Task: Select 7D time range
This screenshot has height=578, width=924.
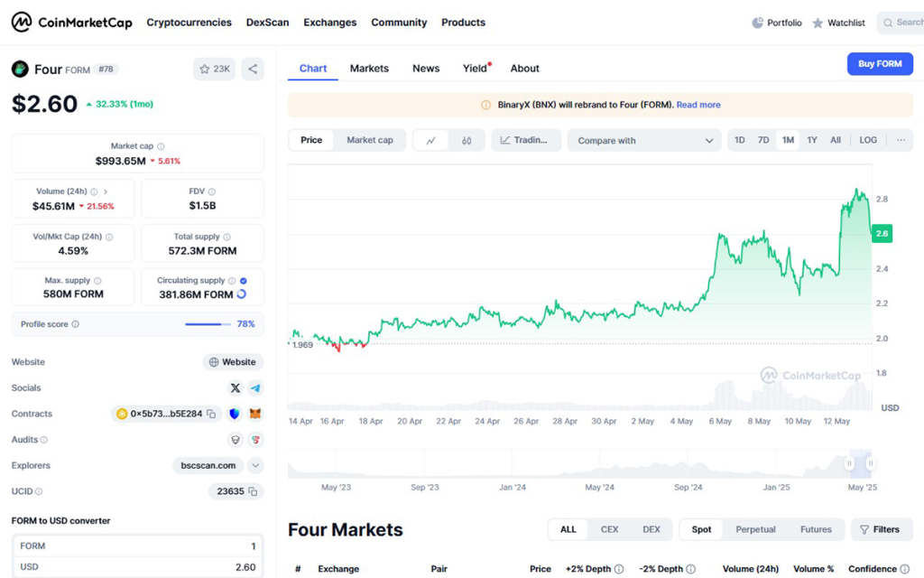Action: [763, 140]
